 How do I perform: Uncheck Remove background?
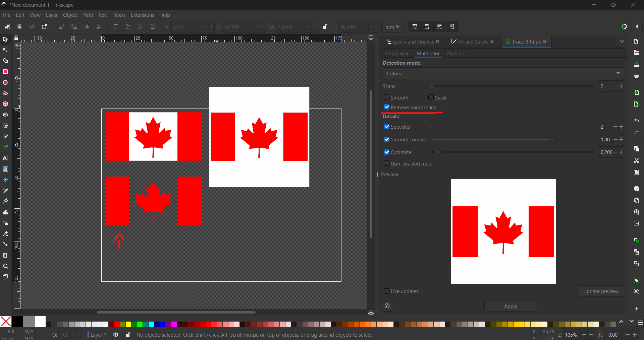pyautogui.click(x=387, y=107)
